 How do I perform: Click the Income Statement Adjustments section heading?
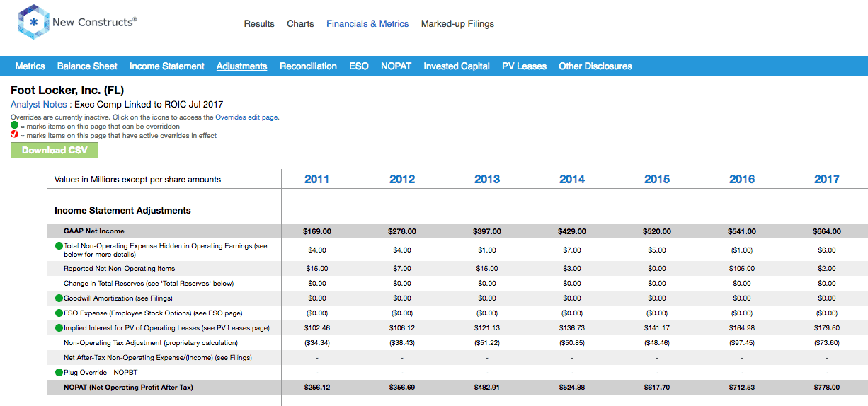pos(122,211)
